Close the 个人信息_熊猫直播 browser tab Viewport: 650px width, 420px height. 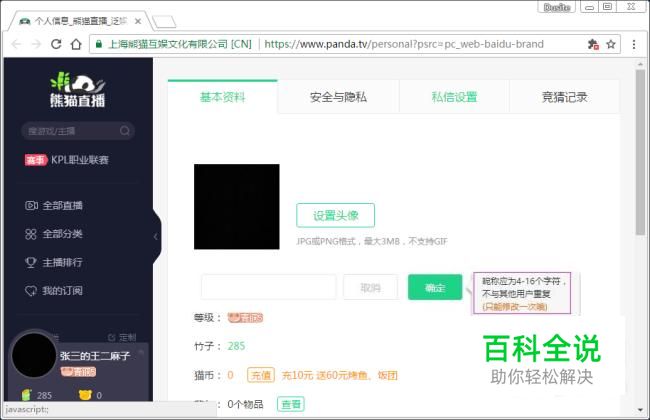click(x=138, y=21)
